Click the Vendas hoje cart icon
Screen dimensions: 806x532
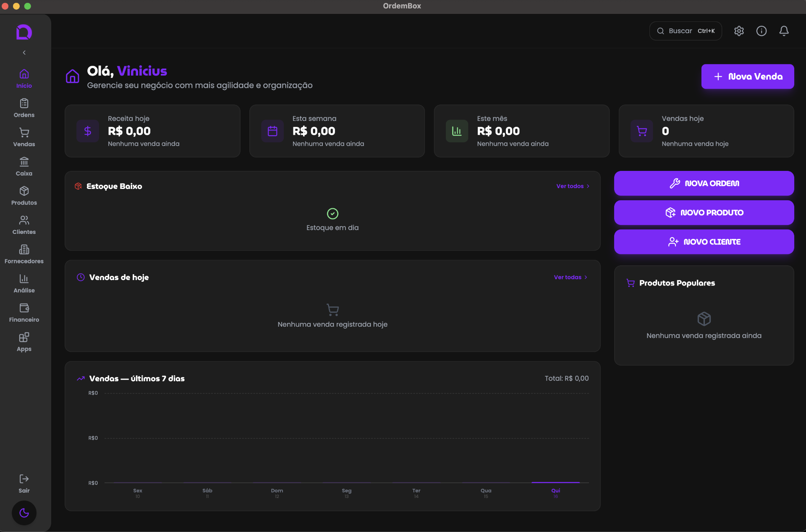(641, 131)
